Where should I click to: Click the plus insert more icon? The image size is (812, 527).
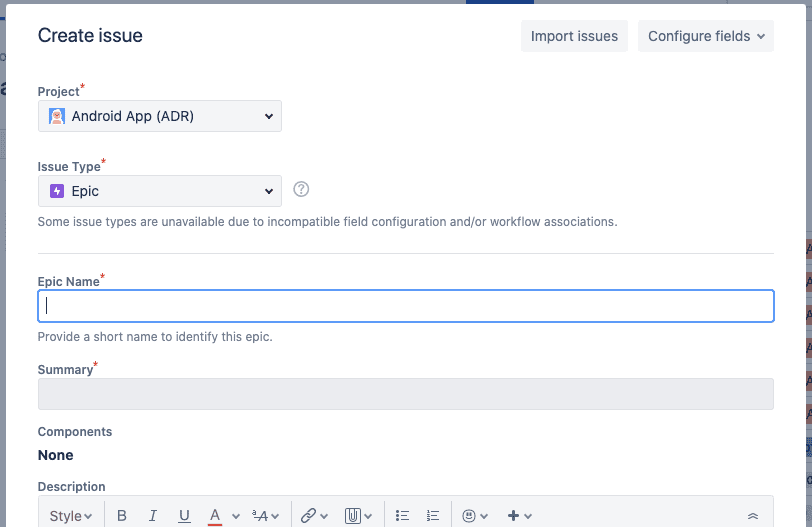(513, 516)
